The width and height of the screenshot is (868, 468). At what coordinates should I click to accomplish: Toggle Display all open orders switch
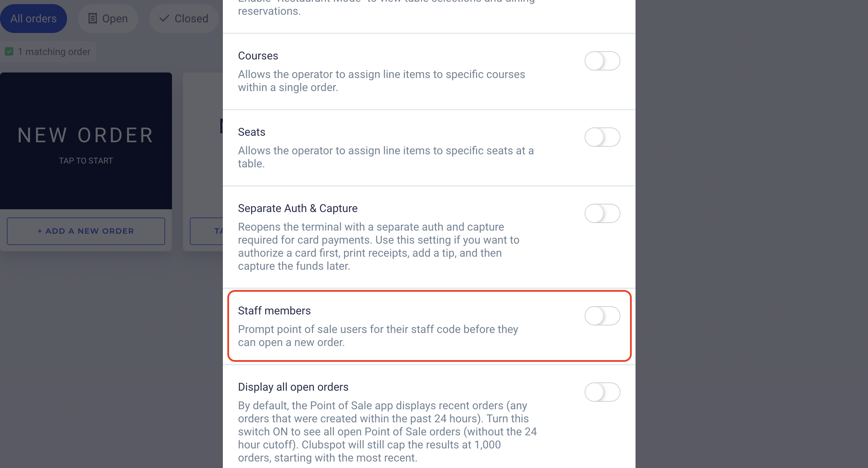[x=602, y=392]
